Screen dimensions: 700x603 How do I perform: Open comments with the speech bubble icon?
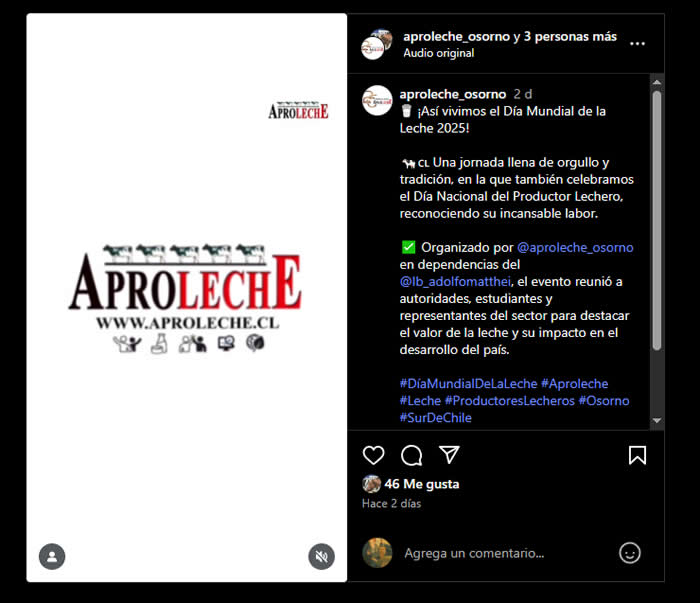(x=411, y=455)
